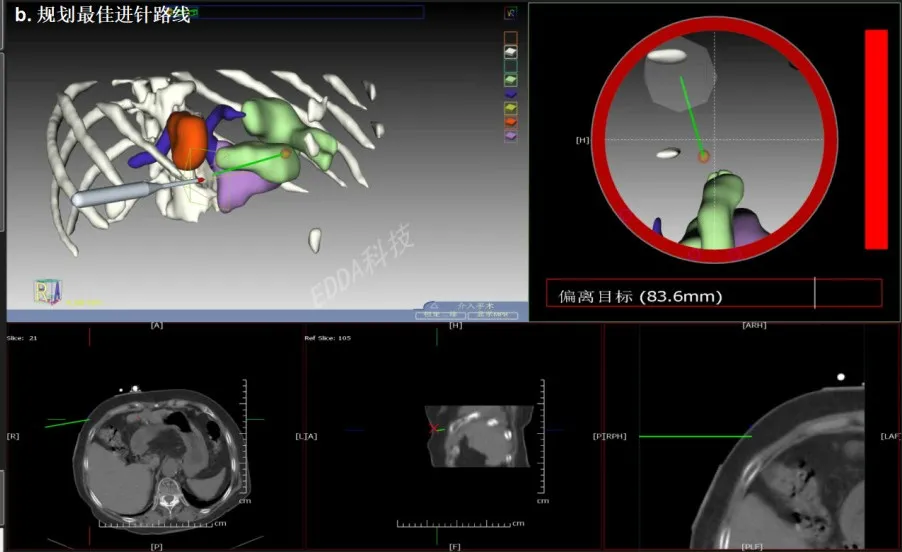Click the VR mode icon

coord(510,13)
